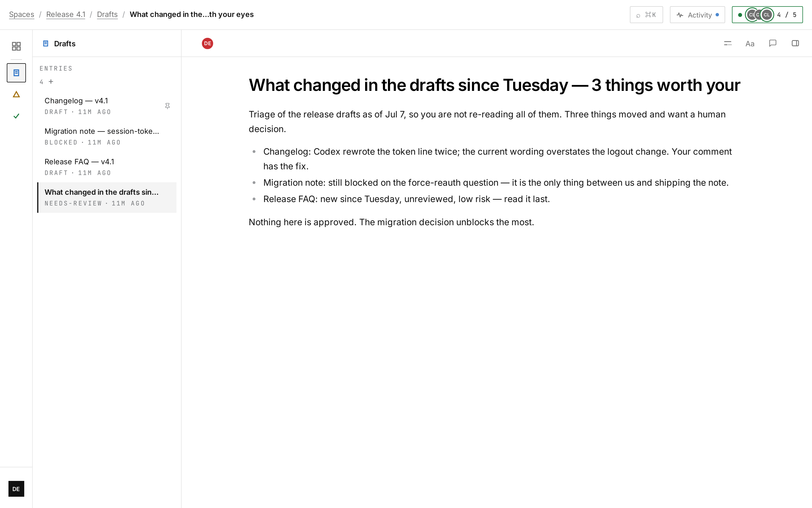Open the grid overview icon in the sidebar

16,46
